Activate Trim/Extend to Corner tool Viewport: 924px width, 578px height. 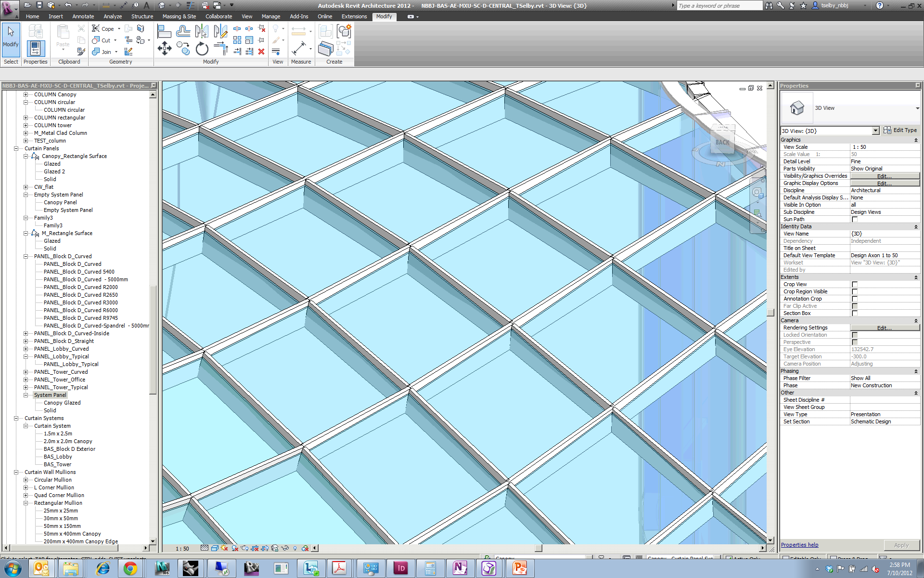point(221,49)
